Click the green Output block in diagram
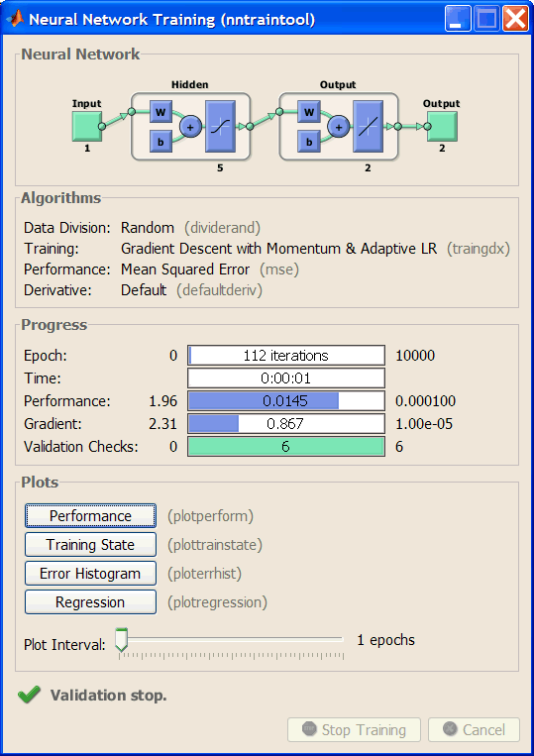Screen dimensions: 534x756 (442, 126)
